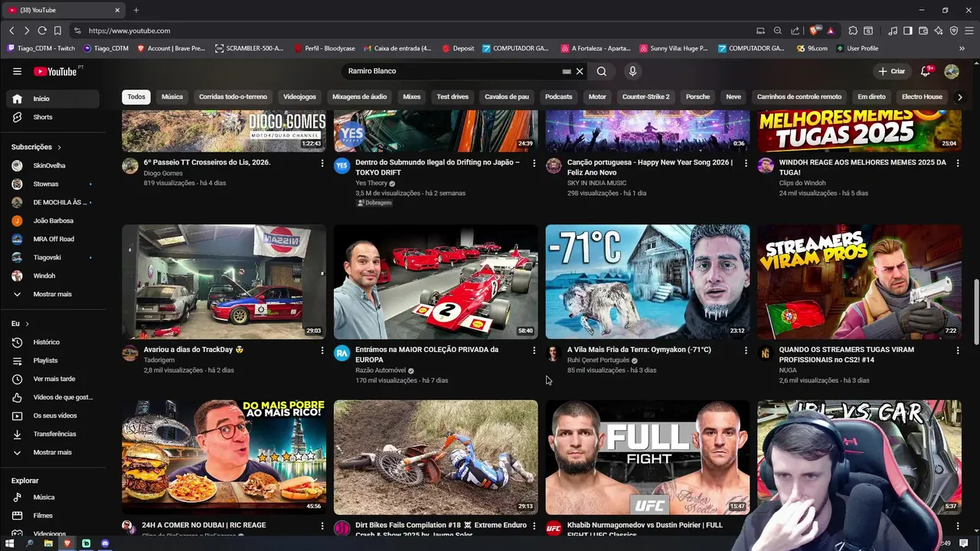Screen dimensions: 980x551
Task: Click the browser address bar
Action: (413, 31)
